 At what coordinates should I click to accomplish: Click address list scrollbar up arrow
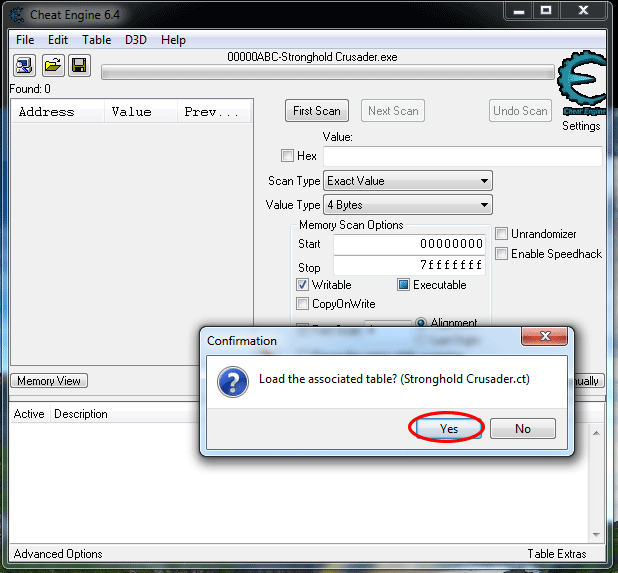[596, 433]
